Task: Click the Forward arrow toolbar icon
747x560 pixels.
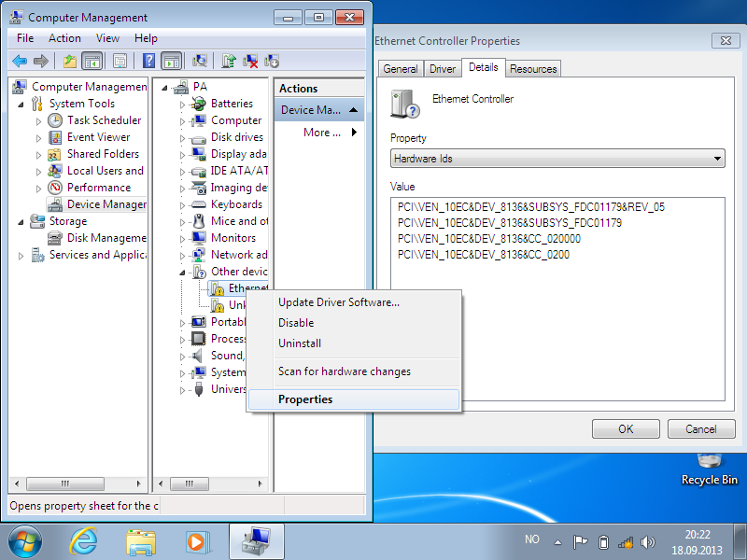Action: tap(41, 61)
